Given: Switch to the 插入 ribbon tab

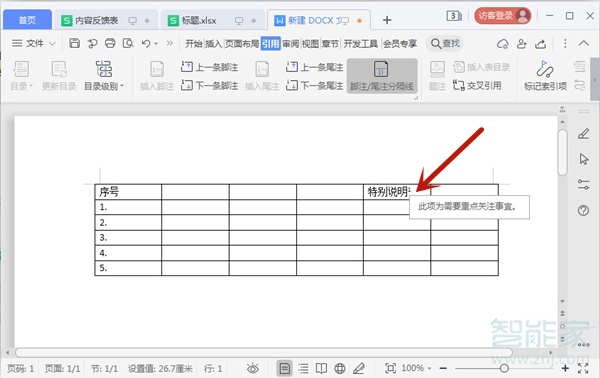Looking at the screenshot, I should 214,44.
